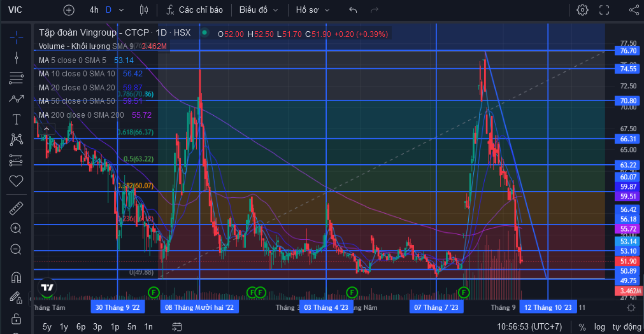The image size is (644, 334).
Task: Open chart settings gear
Action: point(582,10)
